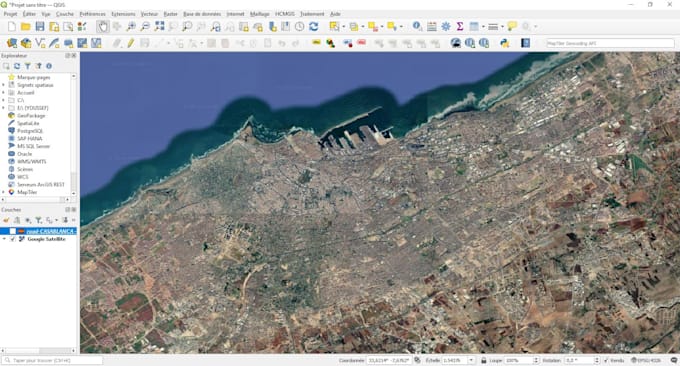The height and width of the screenshot is (366, 680).
Task: Select the Serveurs ArcGIS REST entry
Action: point(40,184)
